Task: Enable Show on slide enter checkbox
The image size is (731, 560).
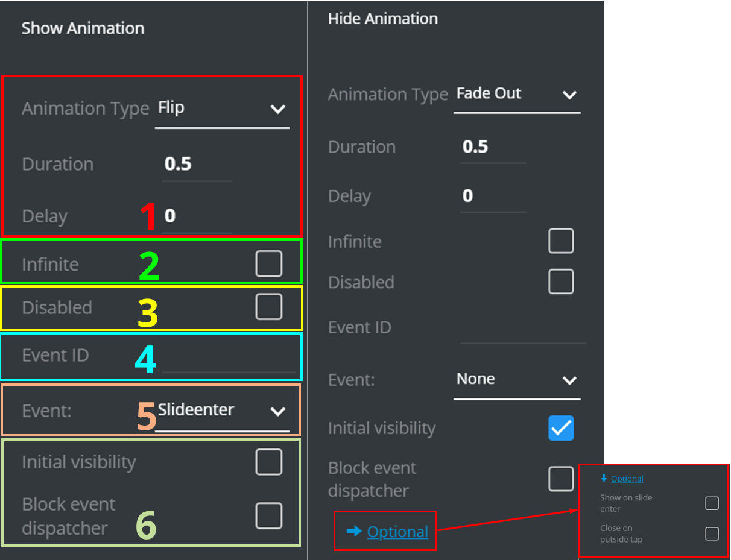Action: click(712, 503)
